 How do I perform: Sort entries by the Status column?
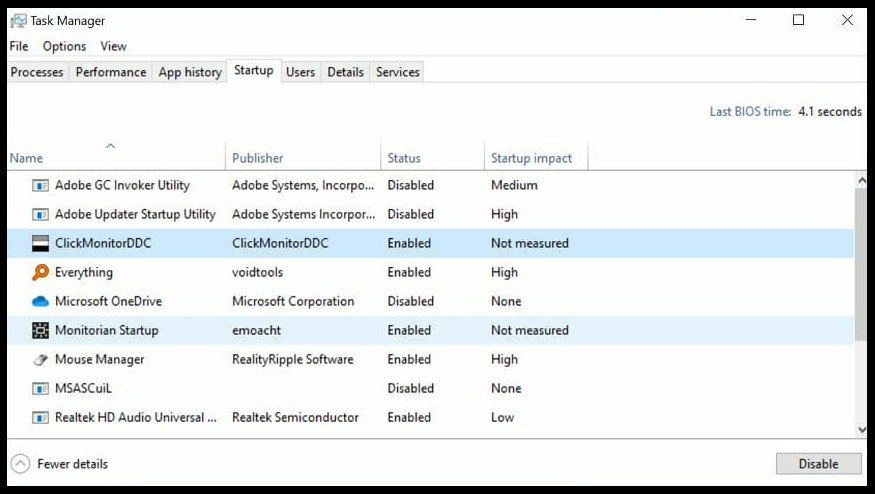pyautogui.click(x=404, y=158)
